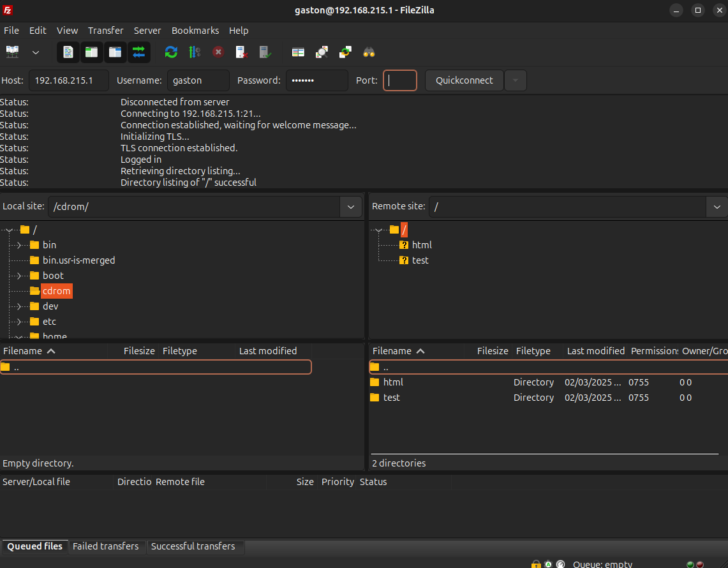Sort remote files by Permissions column
The height and width of the screenshot is (568, 728).
point(653,351)
